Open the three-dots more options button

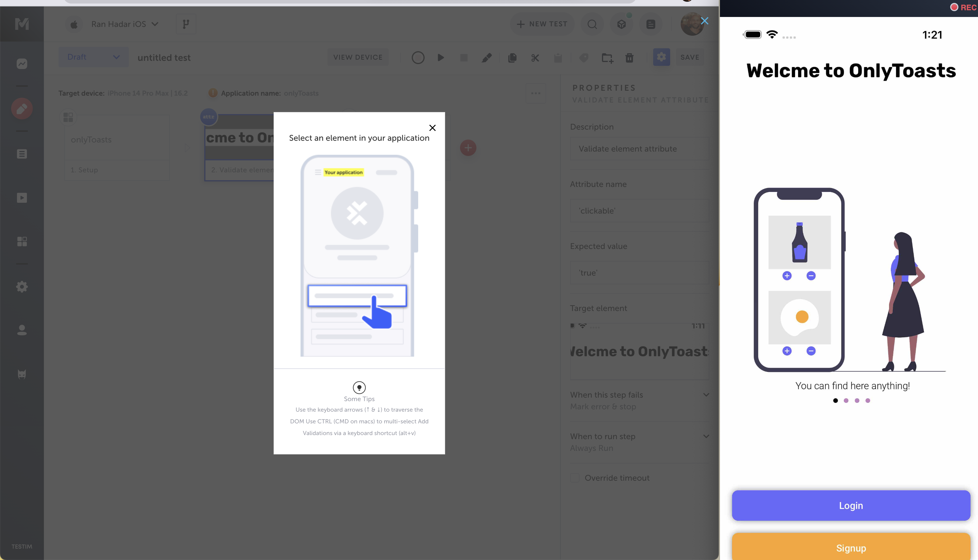coord(536,93)
